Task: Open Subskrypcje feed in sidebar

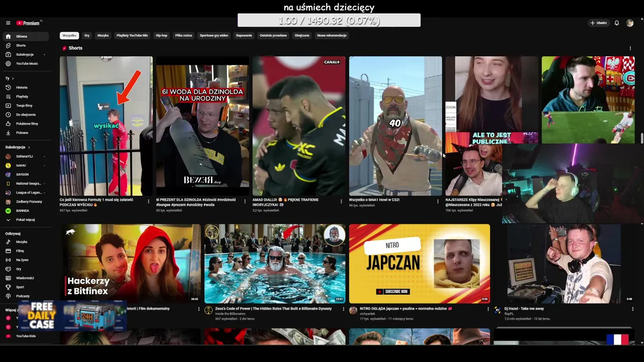Action: pyautogui.click(x=25, y=54)
